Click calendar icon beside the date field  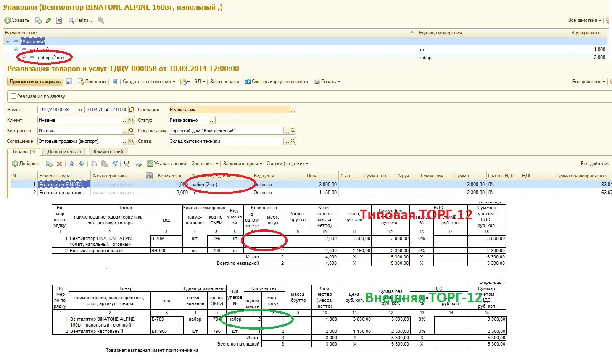[x=132, y=110]
